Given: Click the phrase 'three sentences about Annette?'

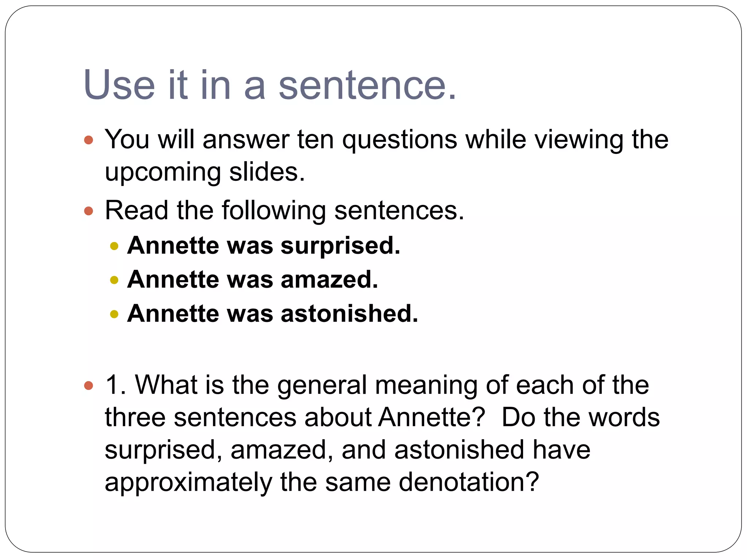Looking at the screenshot, I should (x=295, y=417).
